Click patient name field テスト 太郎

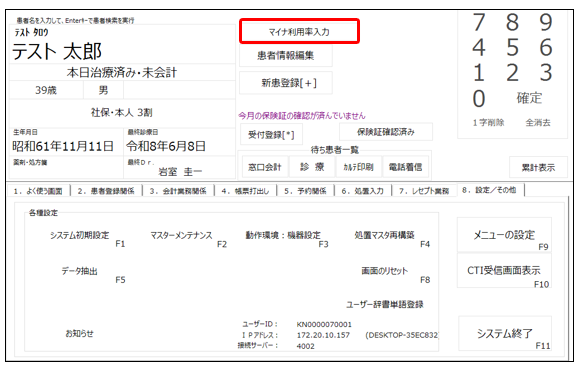tap(57, 52)
